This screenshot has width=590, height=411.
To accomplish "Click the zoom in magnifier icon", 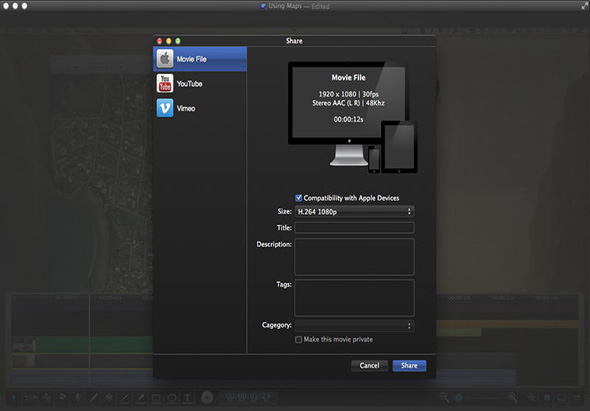I will click(512, 397).
